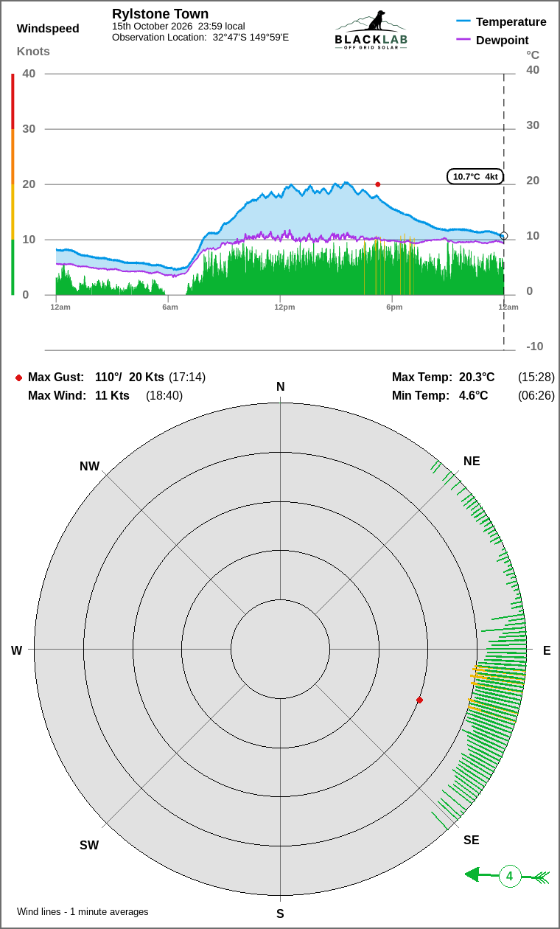
Task: Click the Max Wind value 11 Kts
Action: coord(112,396)
